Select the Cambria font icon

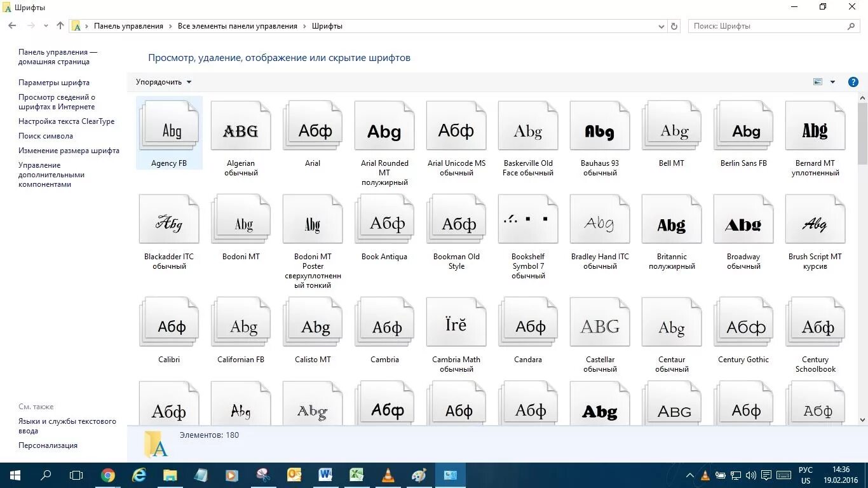pyautogui.click(x=384, y=322)
